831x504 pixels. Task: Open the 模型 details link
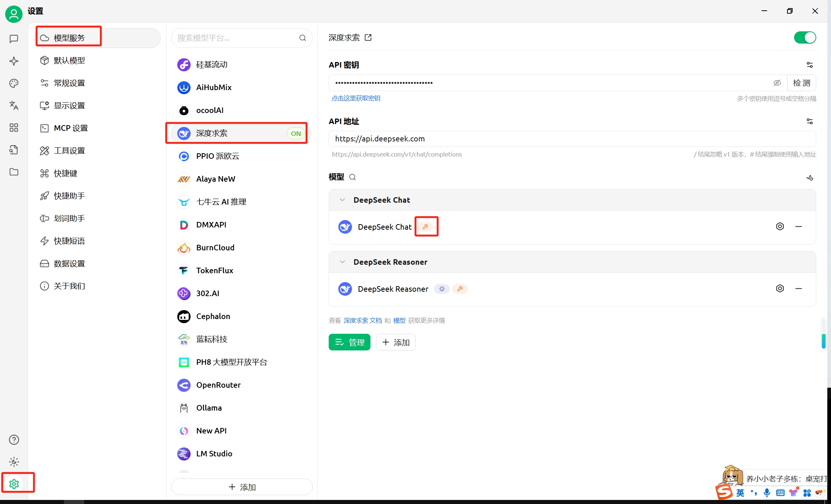point(399,320)
